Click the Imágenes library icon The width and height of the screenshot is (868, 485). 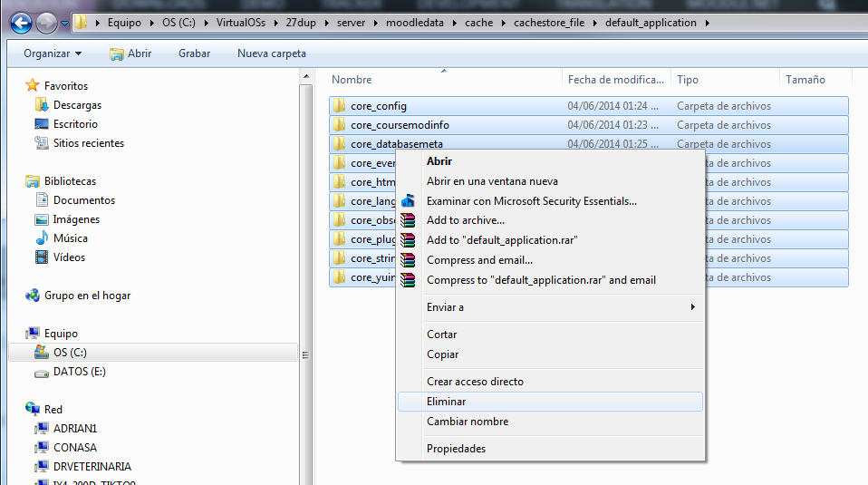pos(42,219)
